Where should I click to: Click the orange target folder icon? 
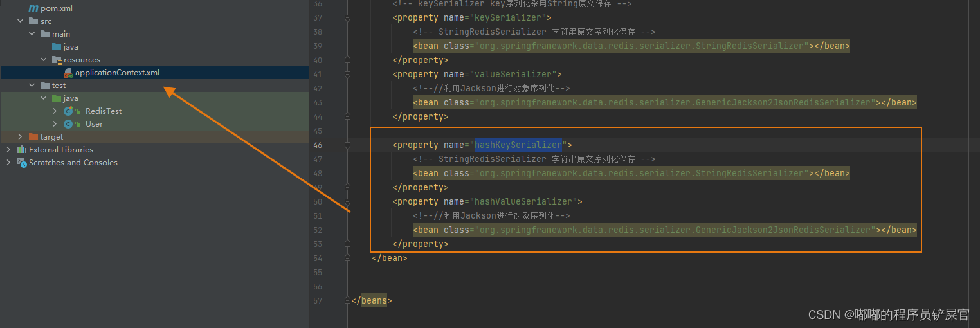click(x=33, y=137)
